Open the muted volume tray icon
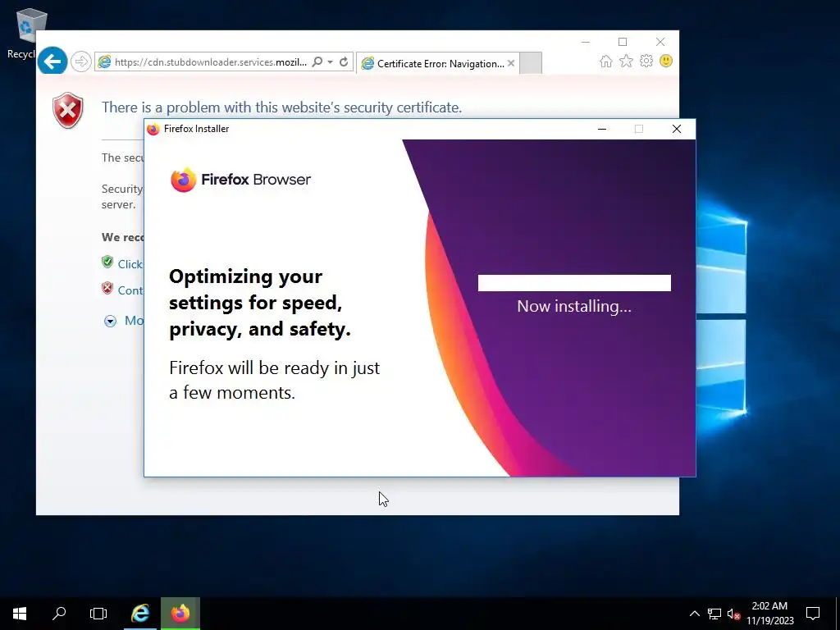Screen dimensions: 840x630 733,614
